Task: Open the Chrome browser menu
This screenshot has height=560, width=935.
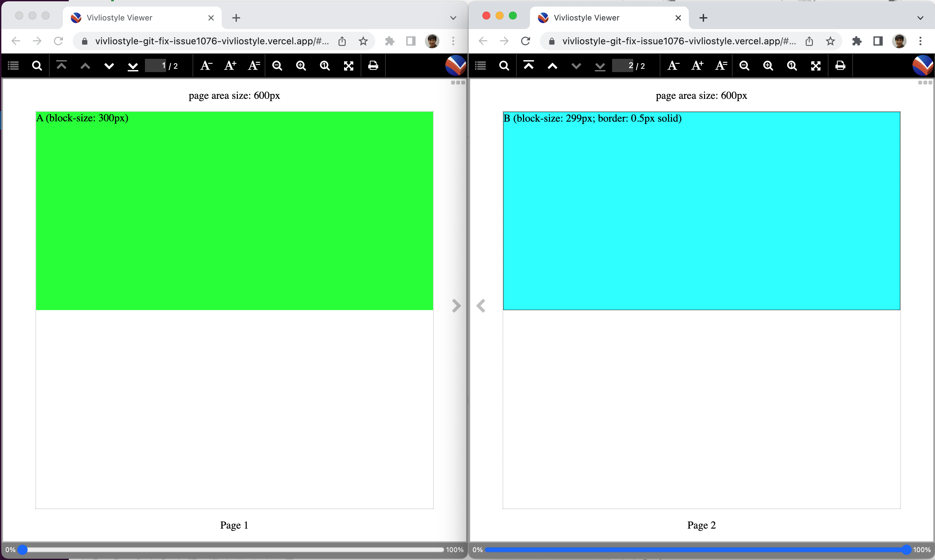Action: 453,41
